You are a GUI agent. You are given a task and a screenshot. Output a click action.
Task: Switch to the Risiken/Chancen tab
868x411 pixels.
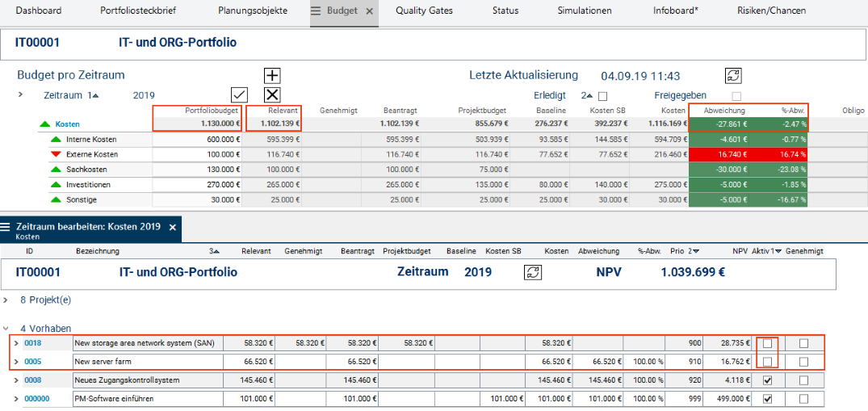click(x=769, y=11)
